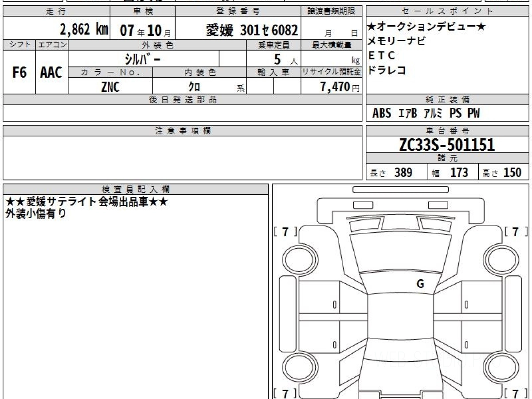Select the 車台番号 header
532x399 pixels.
click(447, 131)
